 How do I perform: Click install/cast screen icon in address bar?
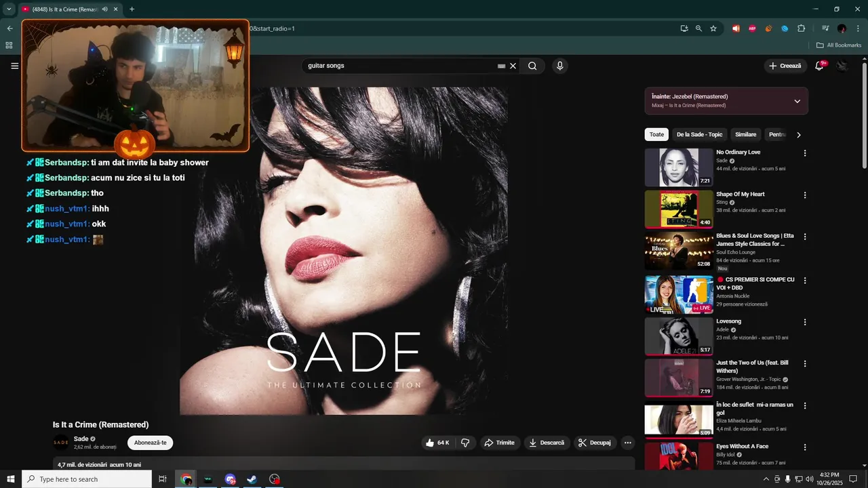coord(684,28)
